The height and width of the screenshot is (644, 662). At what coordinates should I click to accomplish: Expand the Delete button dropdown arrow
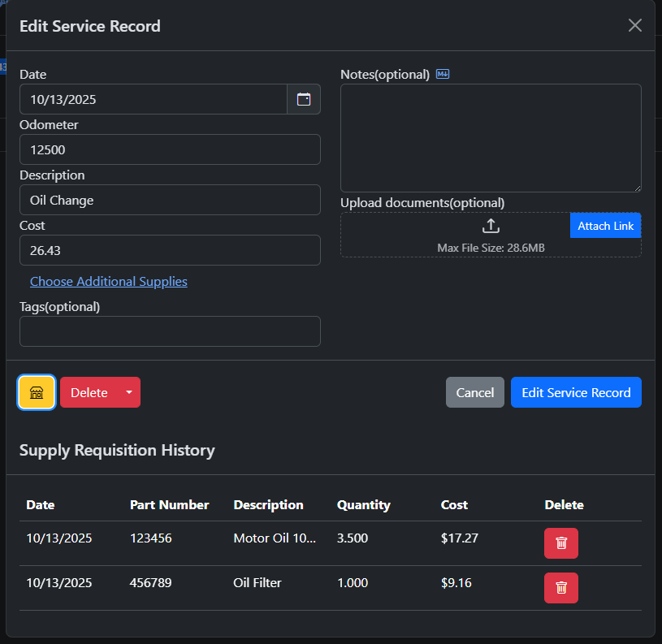129,392
